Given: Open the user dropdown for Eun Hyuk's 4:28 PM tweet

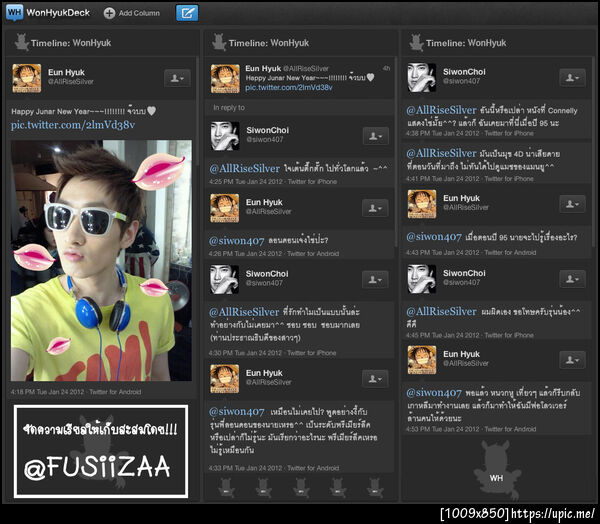Looking at the screenshot, I should pyautogui.click(x=375, y=208).
